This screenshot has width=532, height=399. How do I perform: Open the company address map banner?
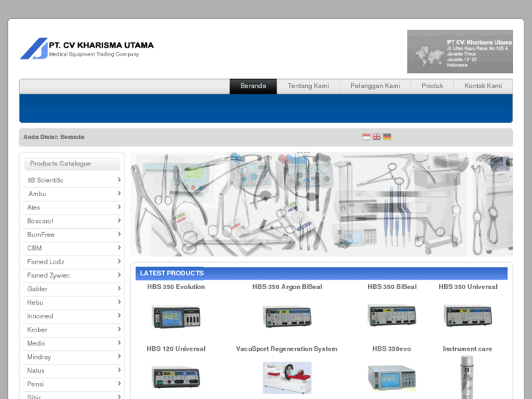tap(460, 52)
